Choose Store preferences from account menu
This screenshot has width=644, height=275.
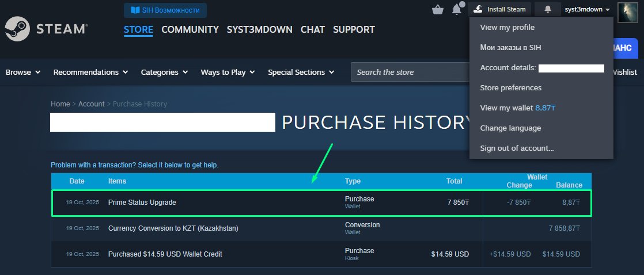510,87
